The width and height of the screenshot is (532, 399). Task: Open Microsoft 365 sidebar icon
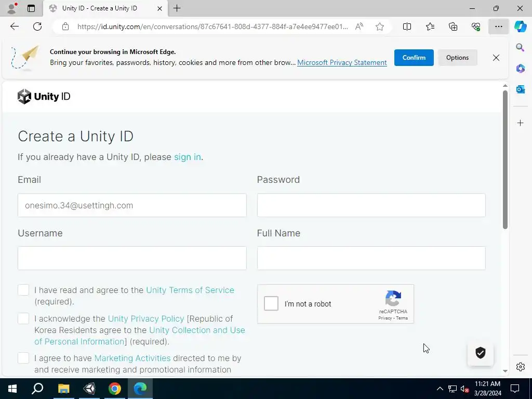point(520,68)
